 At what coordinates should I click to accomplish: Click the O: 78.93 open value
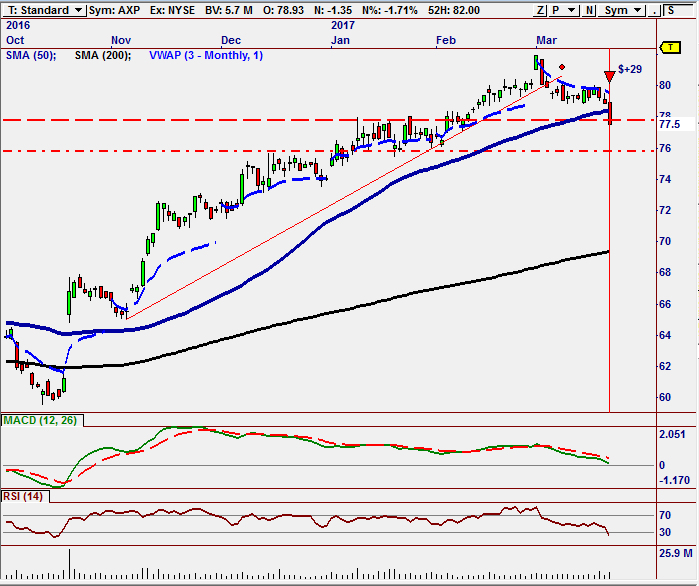tap(284, 10)
